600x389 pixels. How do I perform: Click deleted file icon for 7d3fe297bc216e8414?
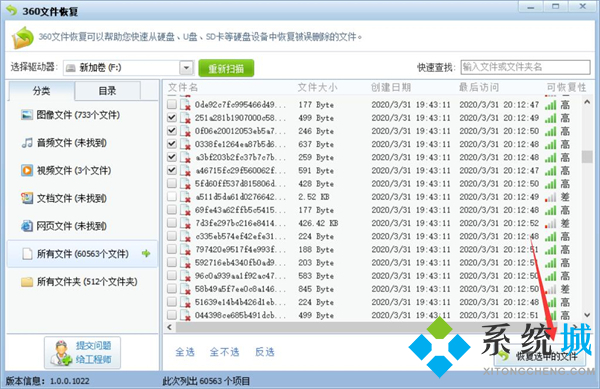185,223
